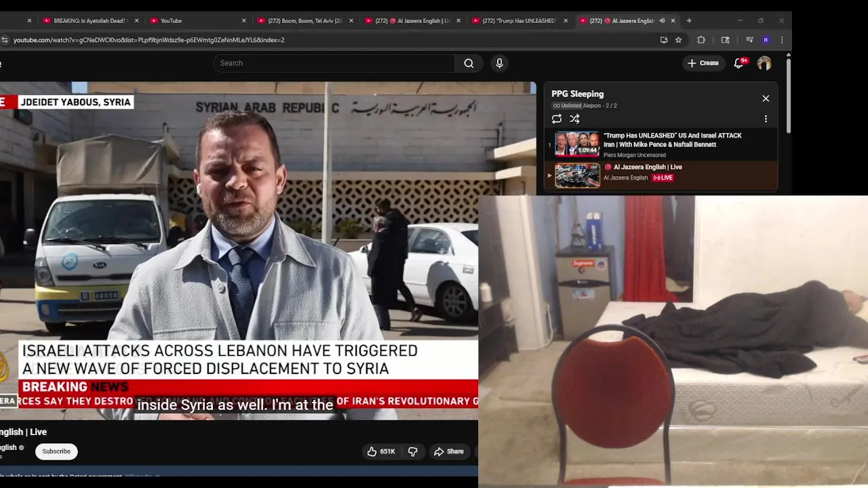This screenshot has height=488, width=868.
Task: Bookmark this page with the star icon
Action: [x=678, y=40]
